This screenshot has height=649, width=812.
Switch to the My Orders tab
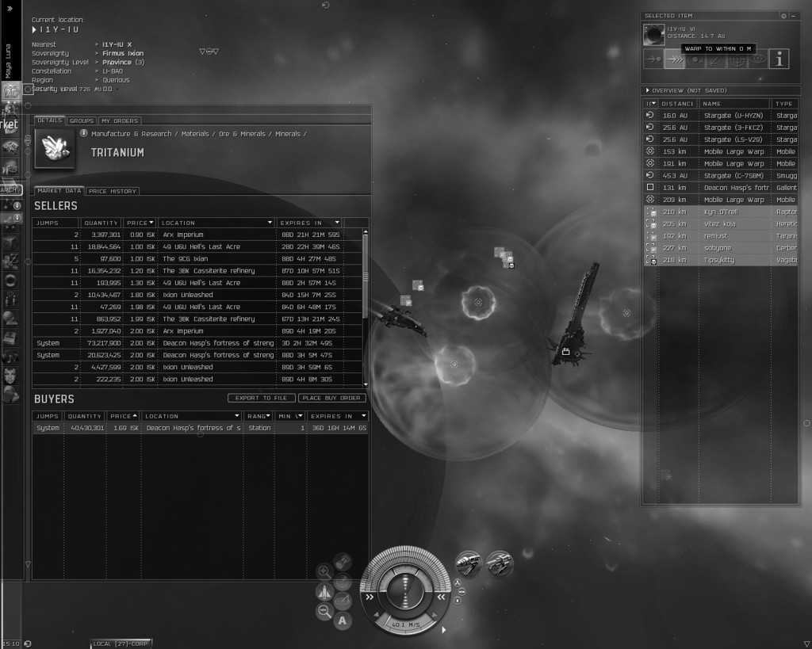click(x=120, y=120)
